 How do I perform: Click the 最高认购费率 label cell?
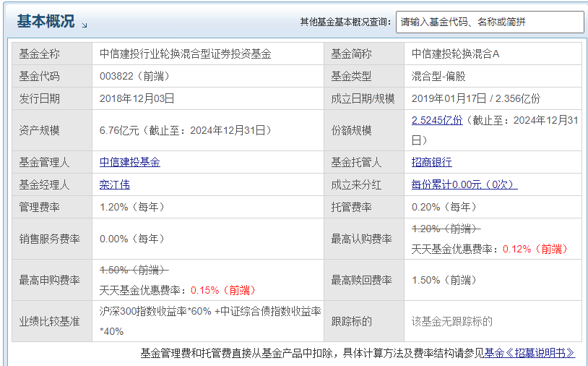[x=364, y=239]
